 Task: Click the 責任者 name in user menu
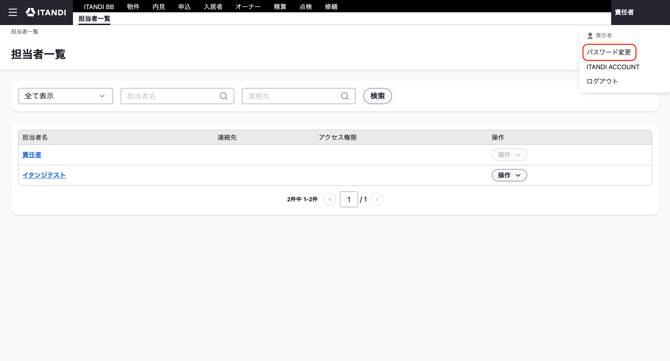(603, 35)
